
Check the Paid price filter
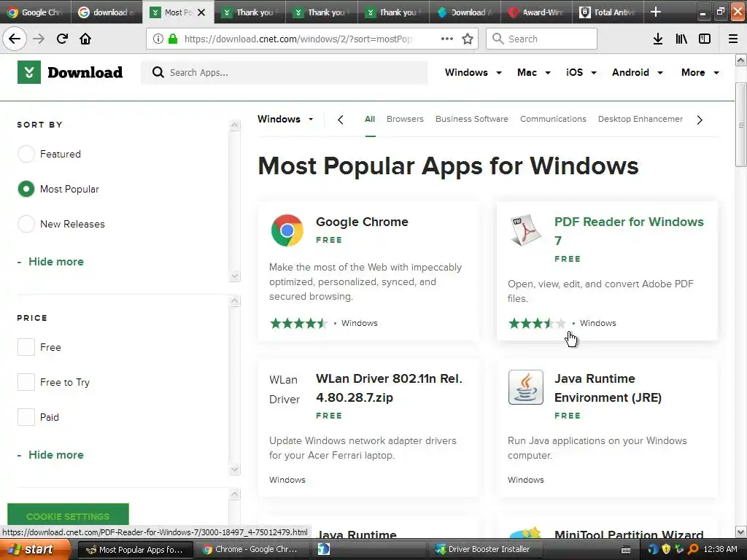[26, 417]
